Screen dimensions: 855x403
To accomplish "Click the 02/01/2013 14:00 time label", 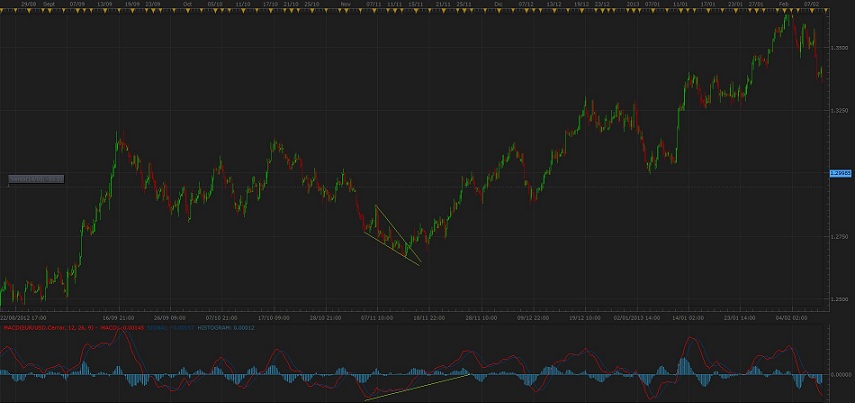I will 636,317.
